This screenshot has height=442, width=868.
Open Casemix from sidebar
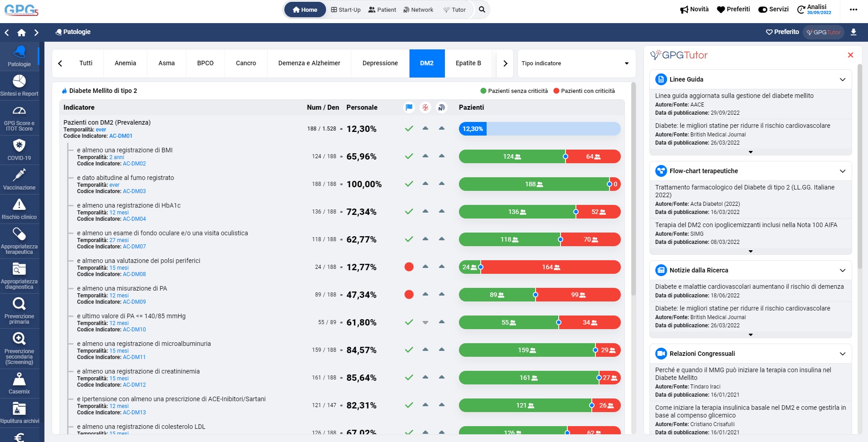(x=19, y=383)
